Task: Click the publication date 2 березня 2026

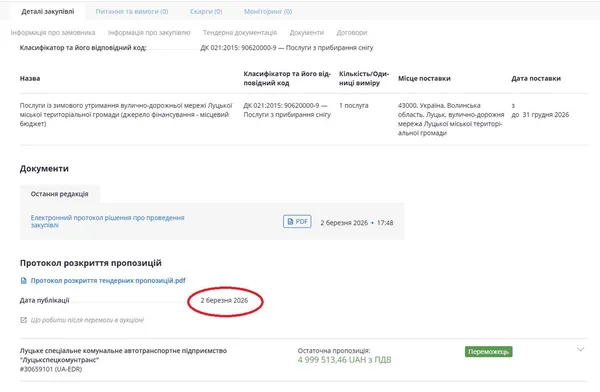Action: 224,301
